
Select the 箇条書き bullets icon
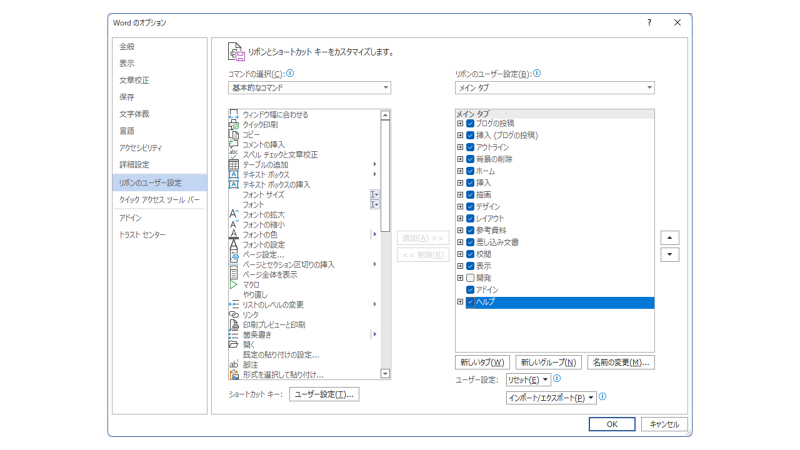click(233, 335)
